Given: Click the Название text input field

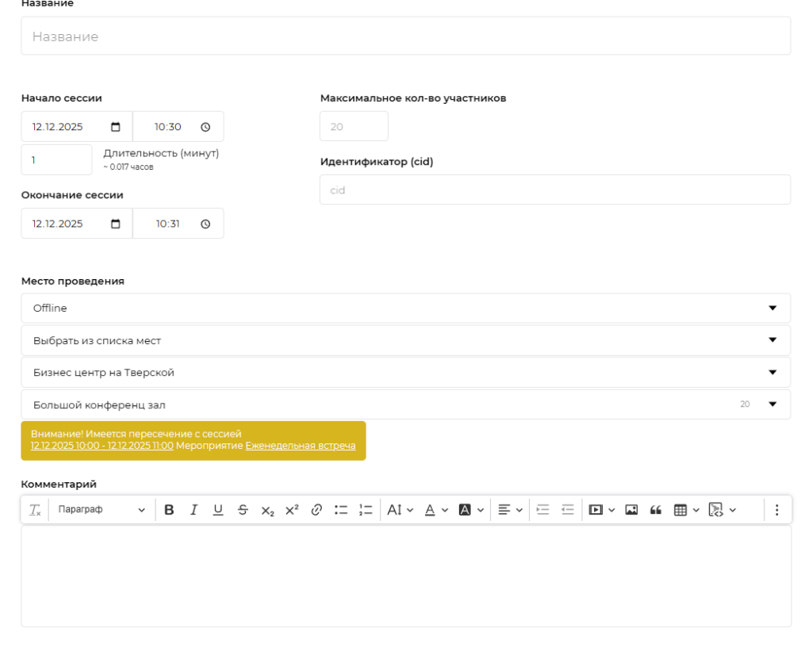Looking at the screenshot, I should (x=405, y=36).
